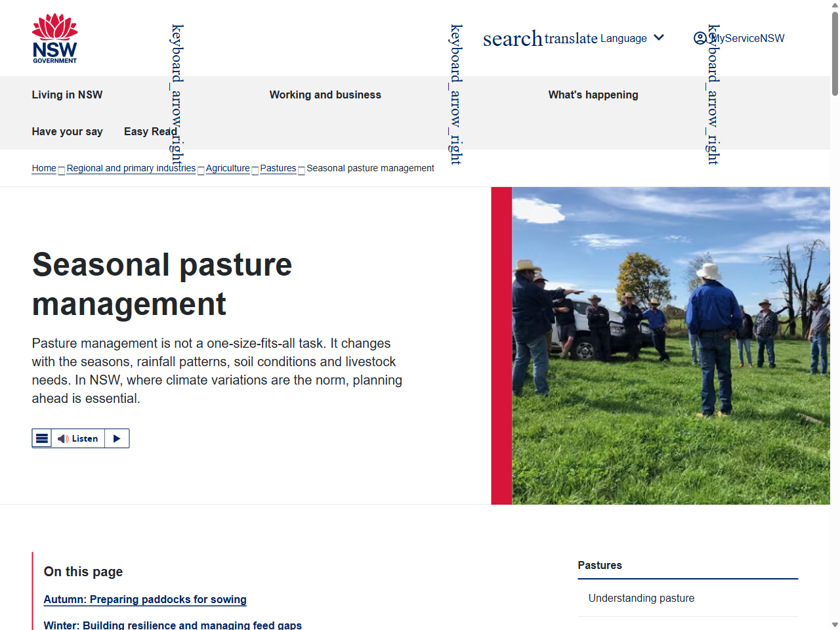
Task: Click the MyServiceNSW account icon
Action: (x=700, y=38)
